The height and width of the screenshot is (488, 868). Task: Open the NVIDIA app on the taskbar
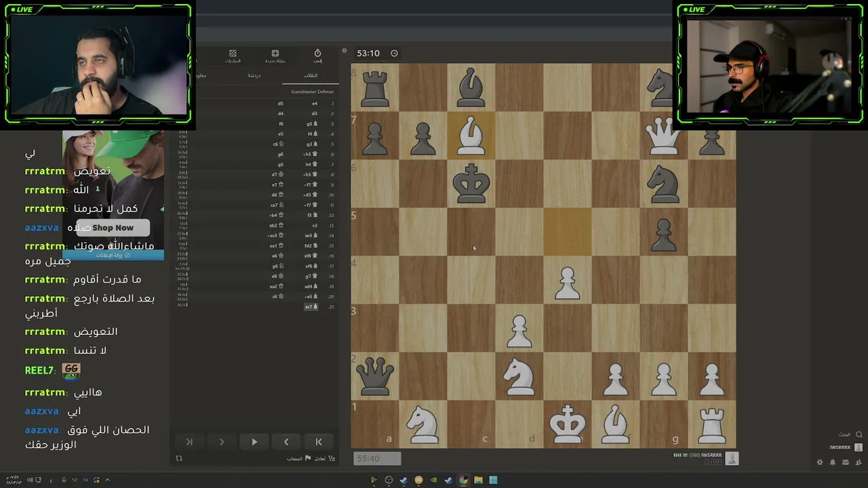(x=433, y=480)
